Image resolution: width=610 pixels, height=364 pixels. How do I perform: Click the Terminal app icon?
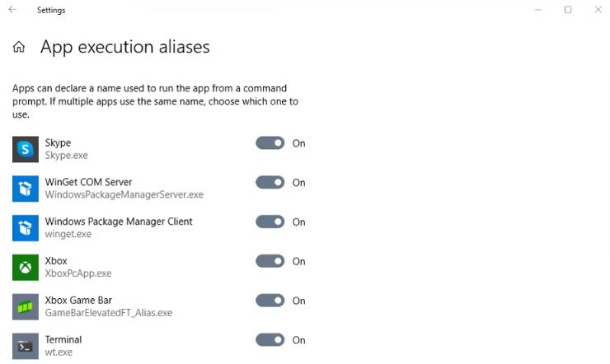coord(26,346)
